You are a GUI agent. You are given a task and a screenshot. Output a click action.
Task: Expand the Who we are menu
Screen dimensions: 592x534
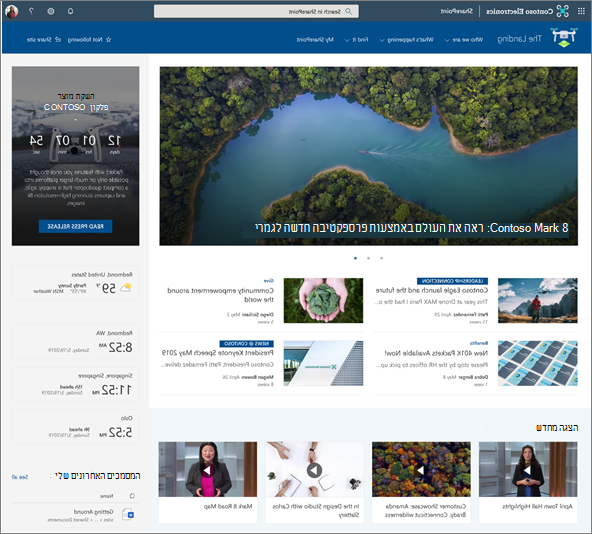(464, 40)
